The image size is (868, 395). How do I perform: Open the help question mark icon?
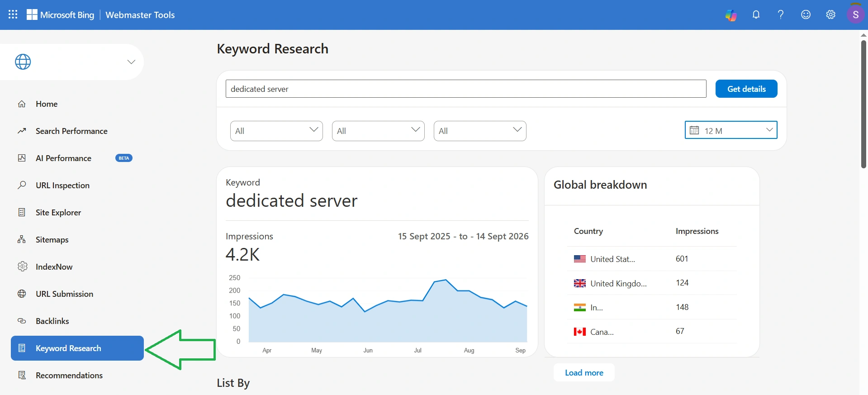coord(781,14)
